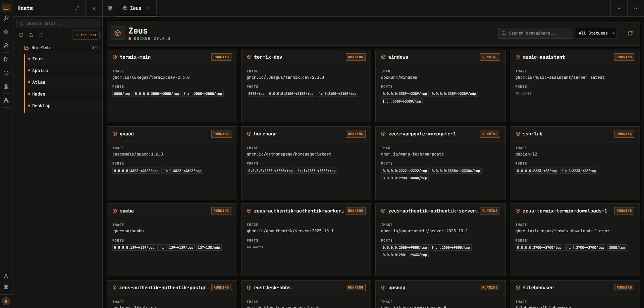Open the homepage container card
This screenshot has width=644, height=308.
306,163
